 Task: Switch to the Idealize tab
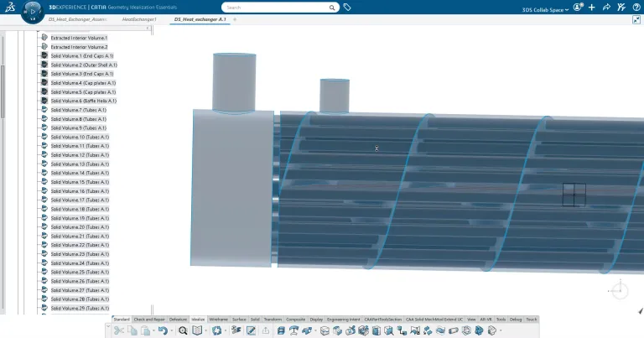point(198,319)
